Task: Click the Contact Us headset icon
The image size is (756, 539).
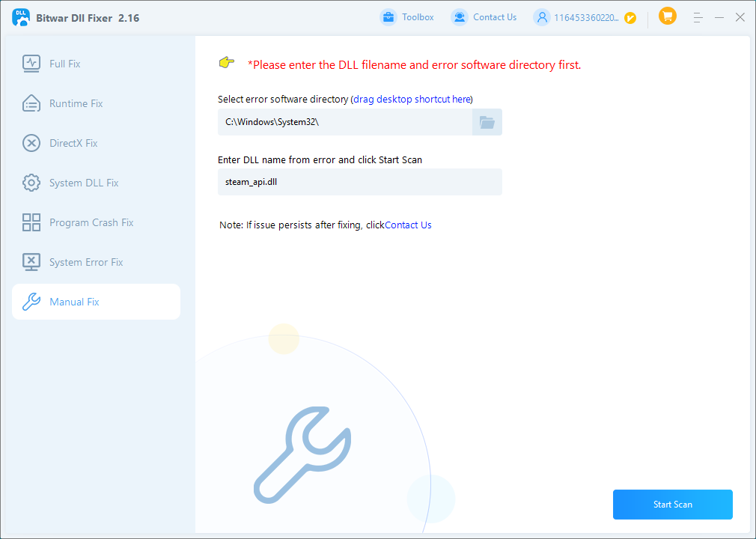Action: click(460, 17)
